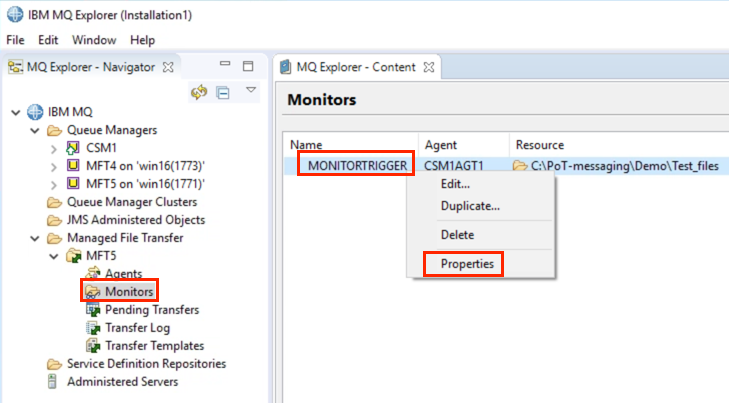Select Transfer Templates in the tree
Screen dimensions: 729x403
coord(154,346)
